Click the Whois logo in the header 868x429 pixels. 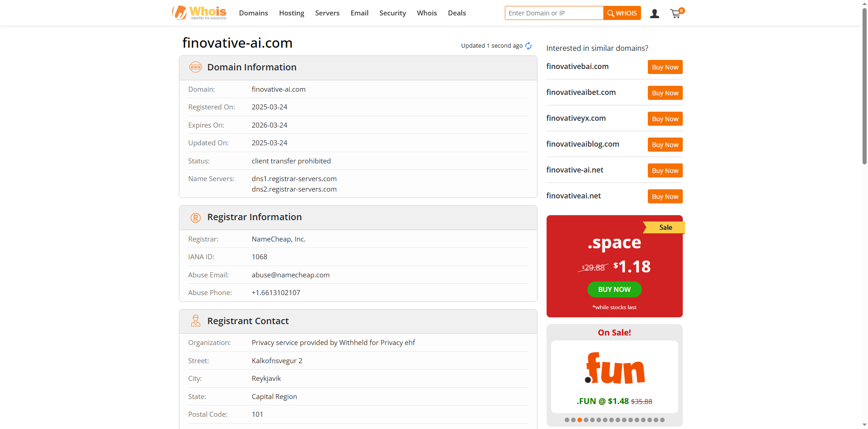pyautogui.click(x=199, y=13)
